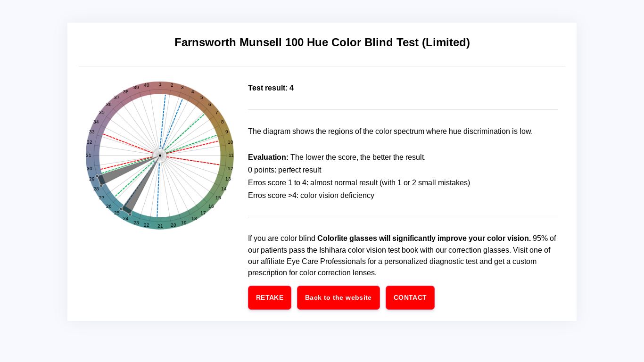644x362 pixels.
Task: Click the Test result: 4 text
Action: coord(271,88)
